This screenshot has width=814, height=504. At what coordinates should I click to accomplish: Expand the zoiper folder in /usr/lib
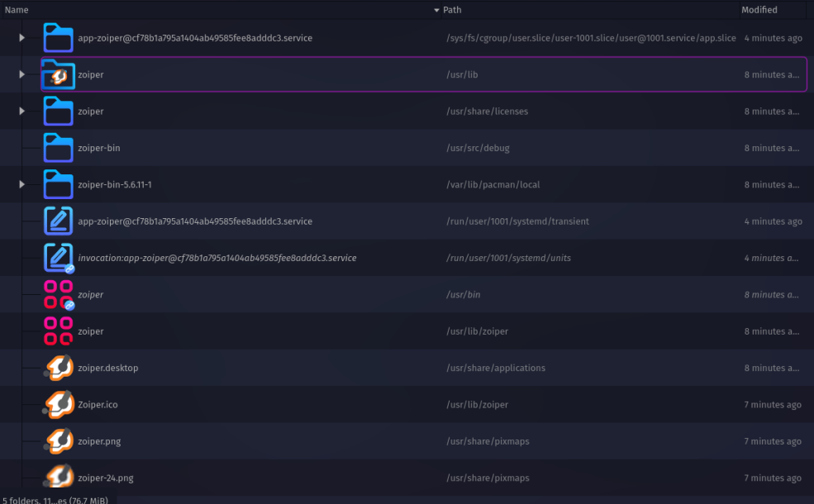point(22,74)
